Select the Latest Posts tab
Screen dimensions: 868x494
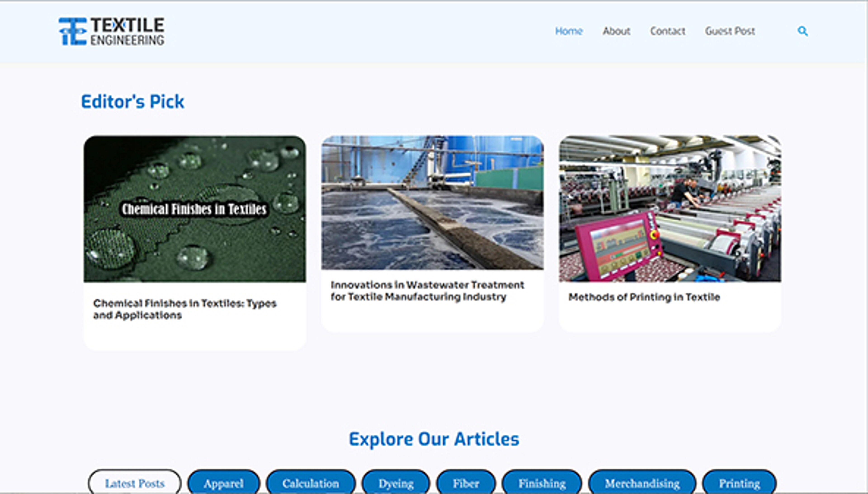tap(135, 483)
